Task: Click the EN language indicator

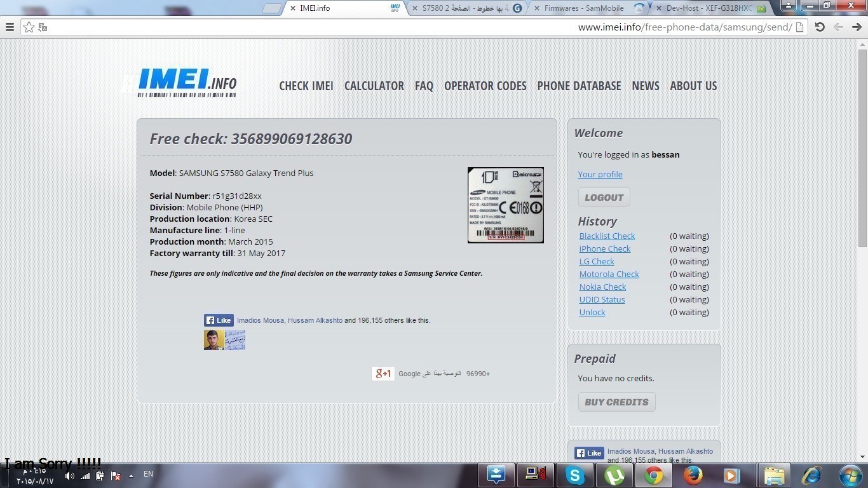Action: tap(148, 474)
